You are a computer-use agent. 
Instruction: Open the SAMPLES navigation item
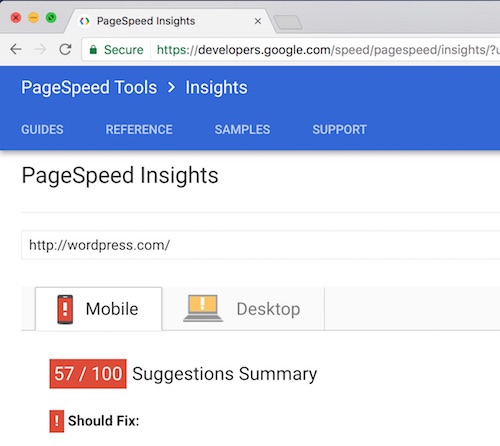(242, 129)
